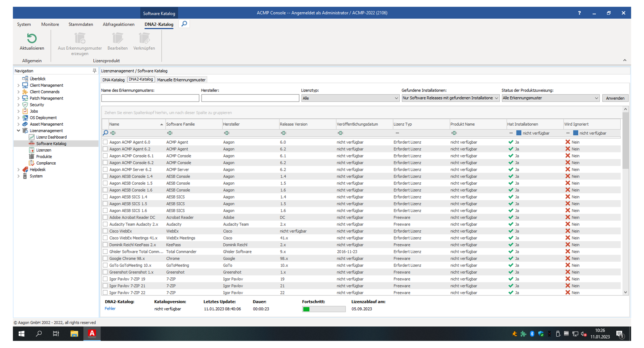Click the Aktualisieren refresh icon

[32, 38]
